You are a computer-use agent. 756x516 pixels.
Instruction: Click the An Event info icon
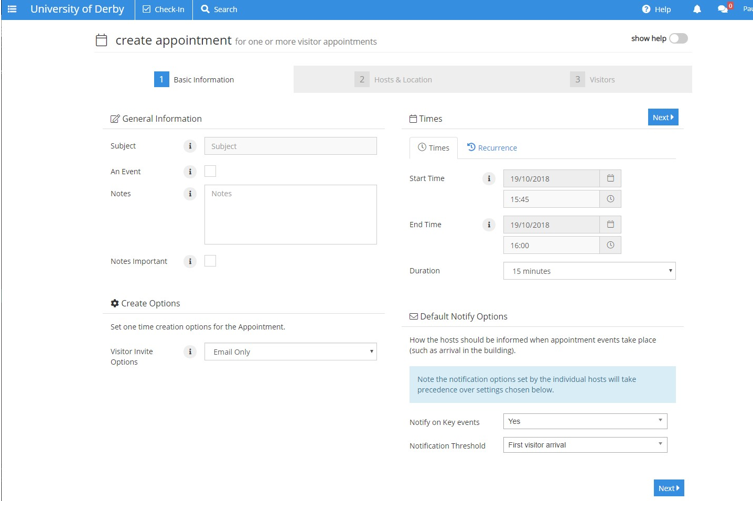pyautogui.click(x=190, y=172)
